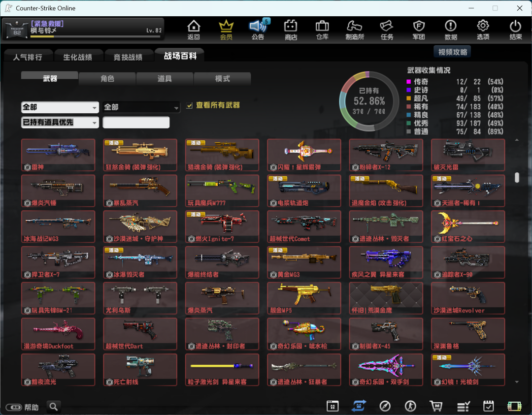Click the magenta 传奇 legend color swatch
Image resolution: width=532 pixels, height=415 pixels.
(x=409, y=82)
